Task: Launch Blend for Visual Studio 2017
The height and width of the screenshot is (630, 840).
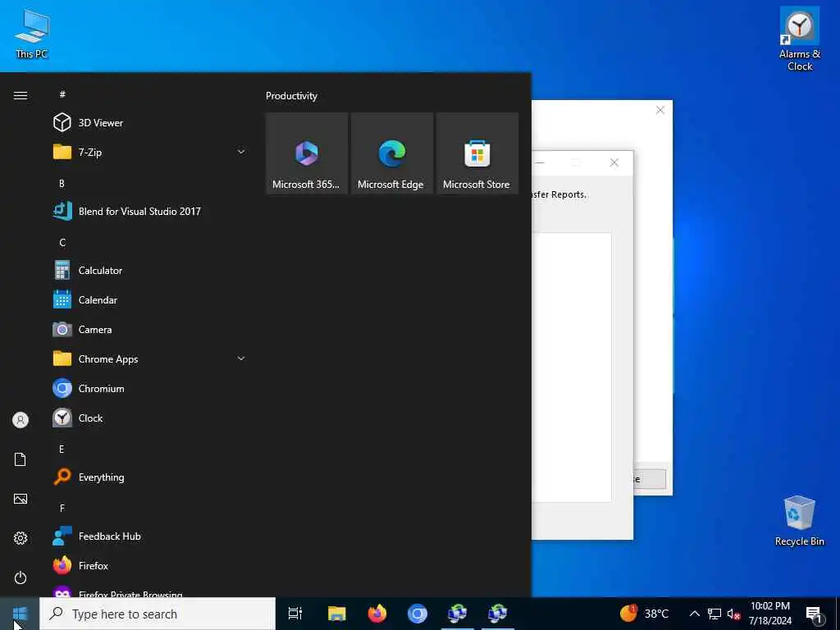Action: pos(149,211)
